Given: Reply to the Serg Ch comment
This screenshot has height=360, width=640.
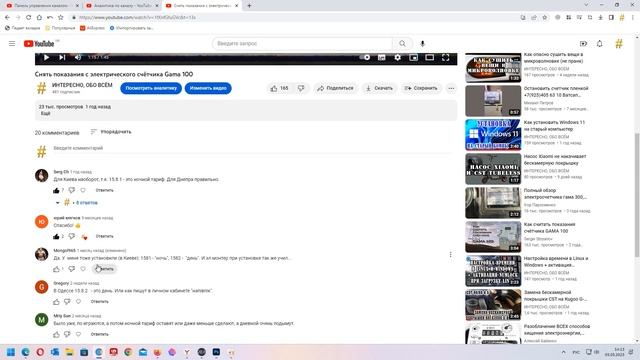Looking at the screenshot, I should tap(104, 190).
